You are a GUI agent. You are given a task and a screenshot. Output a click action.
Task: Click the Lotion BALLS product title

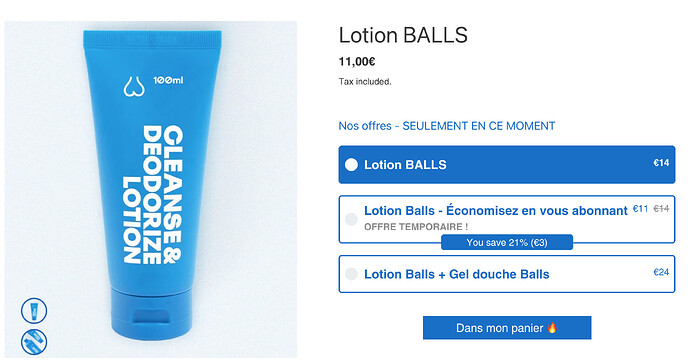(403, 35)
